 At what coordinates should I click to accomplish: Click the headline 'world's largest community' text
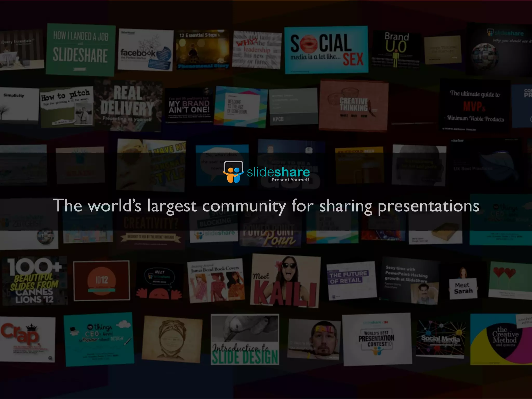tap(266, 206)
